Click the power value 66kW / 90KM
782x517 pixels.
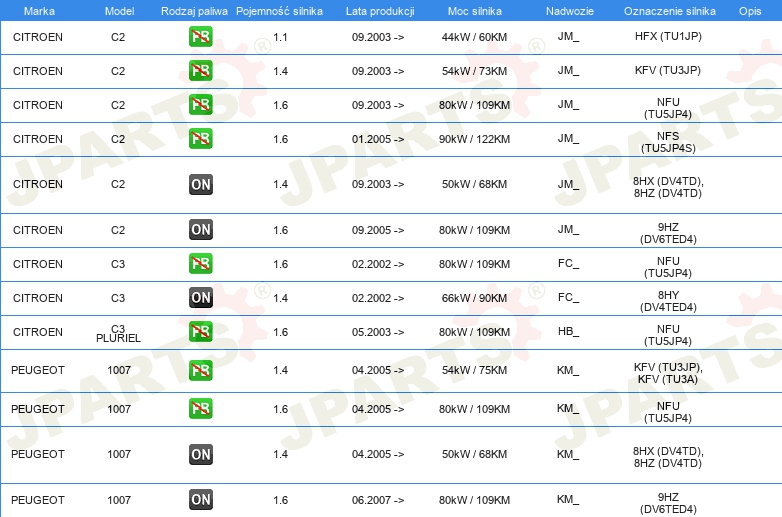(x=474, y=298)
